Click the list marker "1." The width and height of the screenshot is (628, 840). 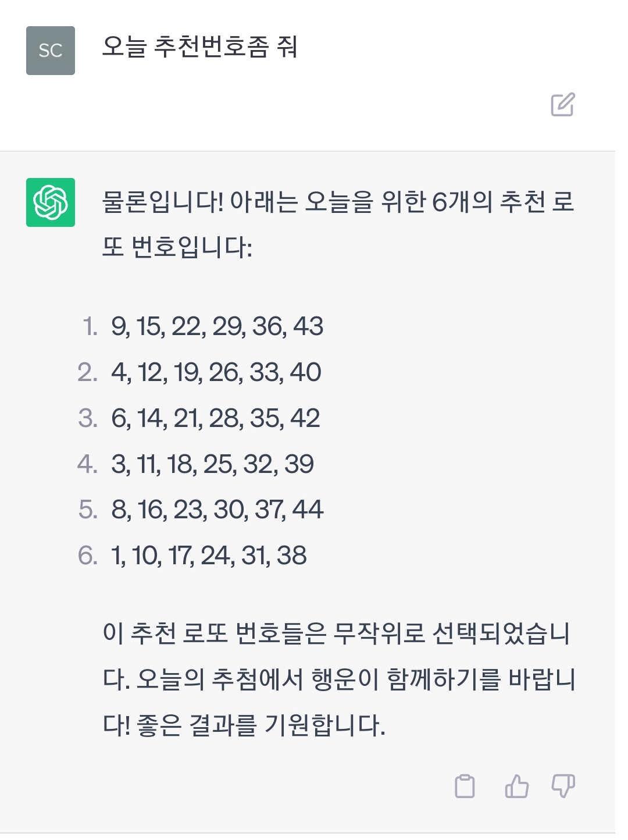(x=90, y=326)
